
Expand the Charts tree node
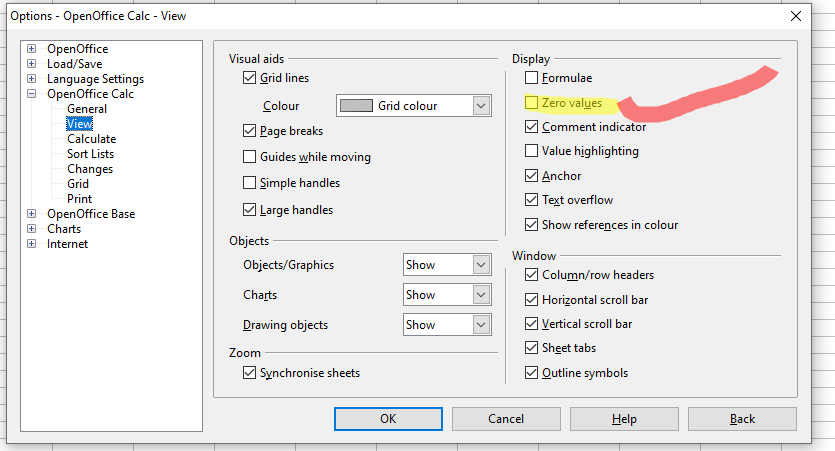pos(32,229)
